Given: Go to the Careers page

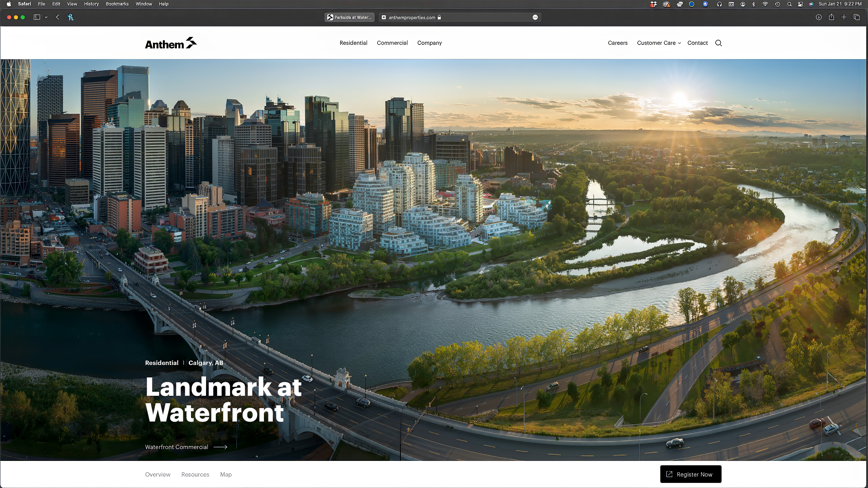Looking at the screenshot, I should click(617, 43).
